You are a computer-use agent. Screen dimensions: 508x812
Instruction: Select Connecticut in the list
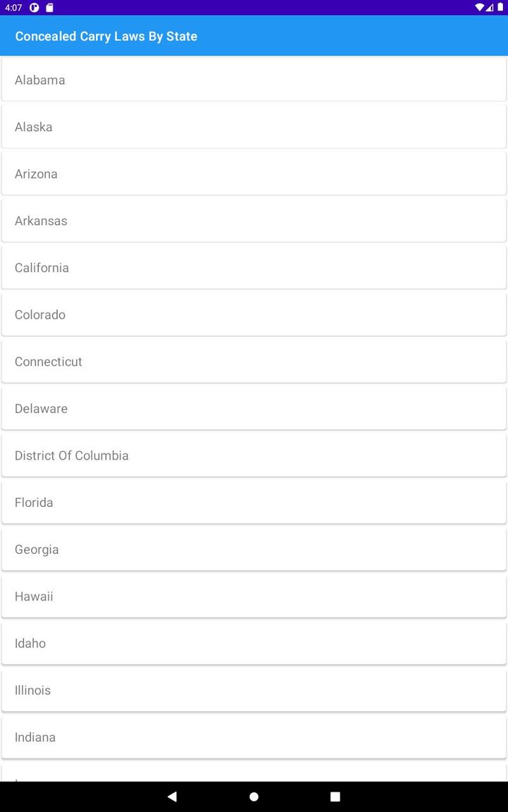[x=254, y=362]
